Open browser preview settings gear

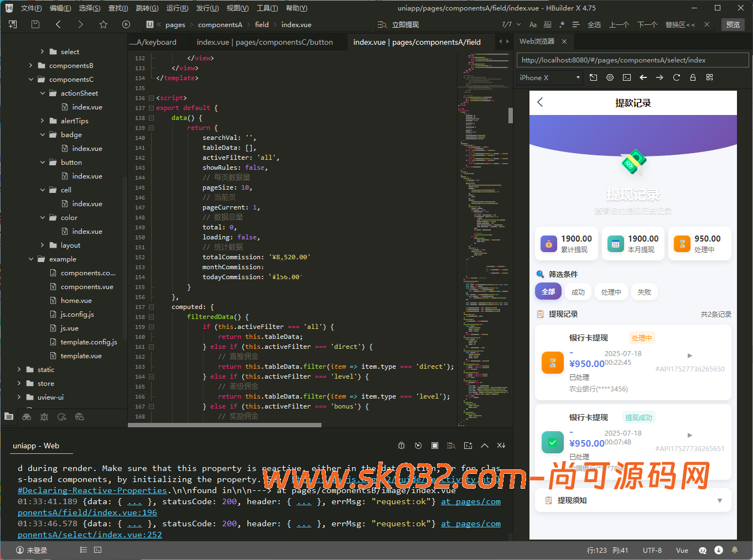pos(610,77)
